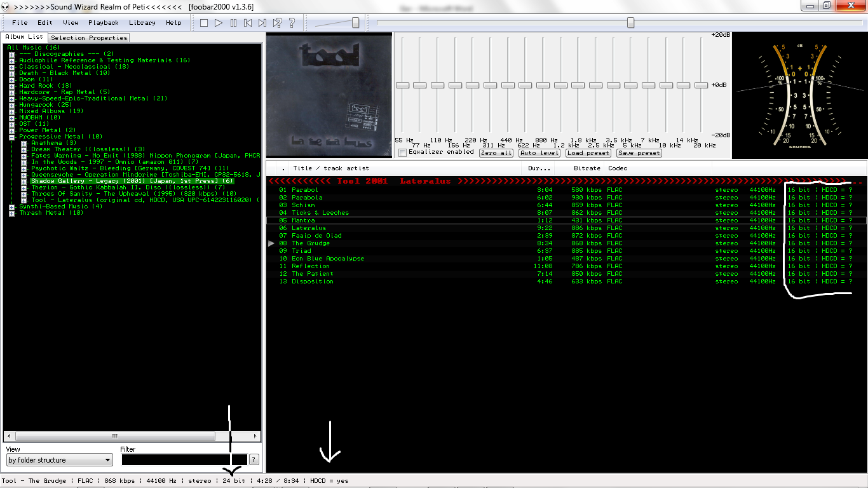This screenshot has width=868, height=488.
Task: Select Shadow Gallery - Legacy tree item
Action: [x=132, y=181]
